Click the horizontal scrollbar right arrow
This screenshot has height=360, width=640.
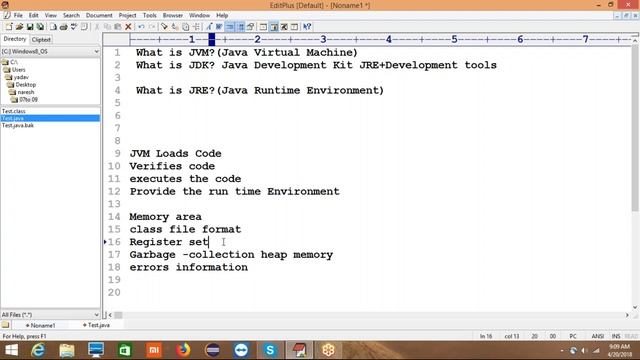coord(627,315)
